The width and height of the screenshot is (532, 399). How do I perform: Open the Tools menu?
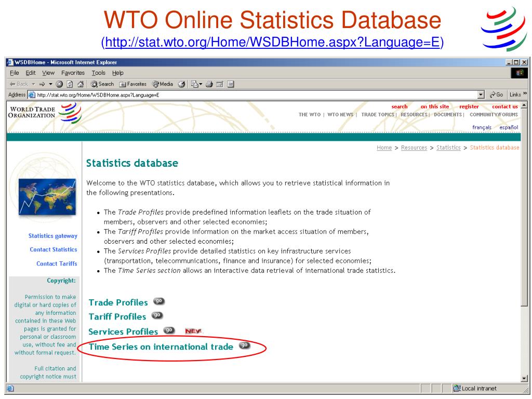tap(98, 73)
